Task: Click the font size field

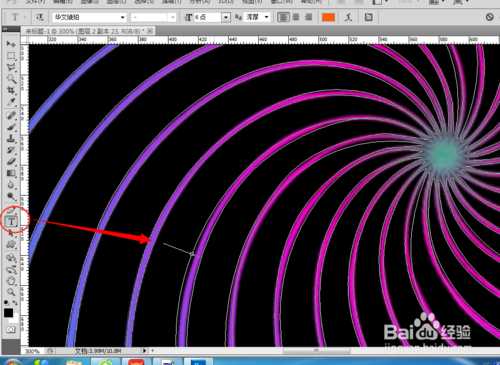Action: click(207, 17)
